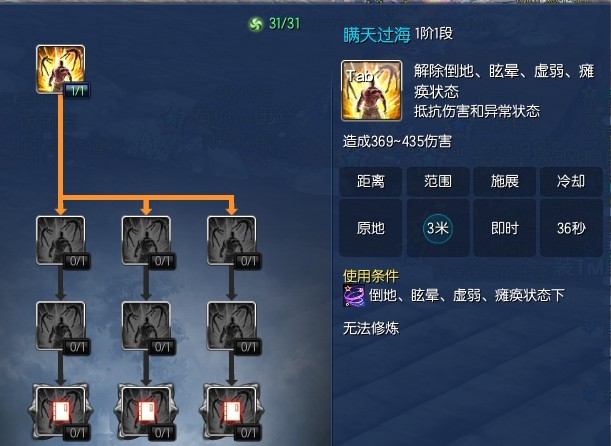Click first-row right branch skill node
The height and width of the screenshot is (446, 611).
click(232, 241)
